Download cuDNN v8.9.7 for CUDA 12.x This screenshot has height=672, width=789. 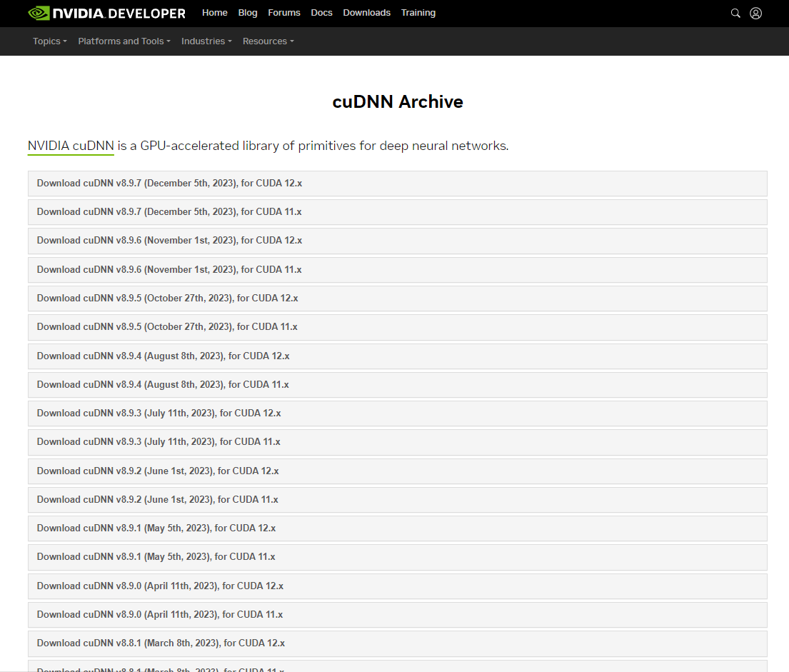pyautogui.click(x=169, y=183)
